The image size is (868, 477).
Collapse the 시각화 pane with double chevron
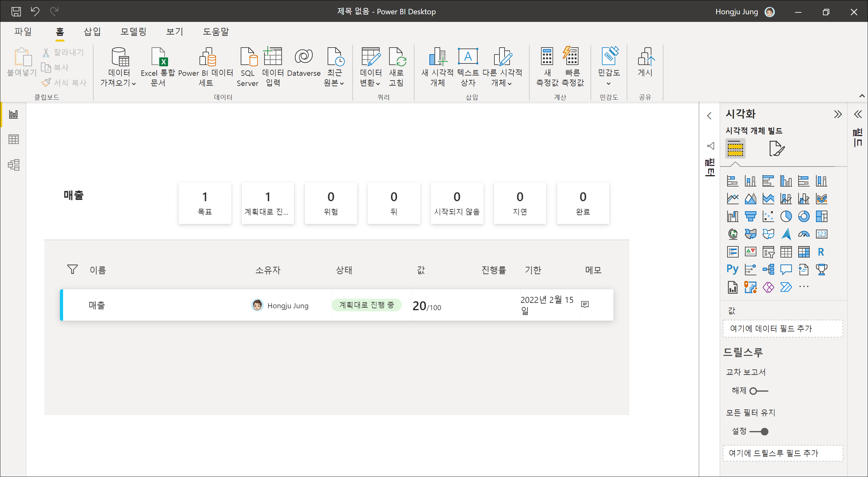tap(838, 114)
